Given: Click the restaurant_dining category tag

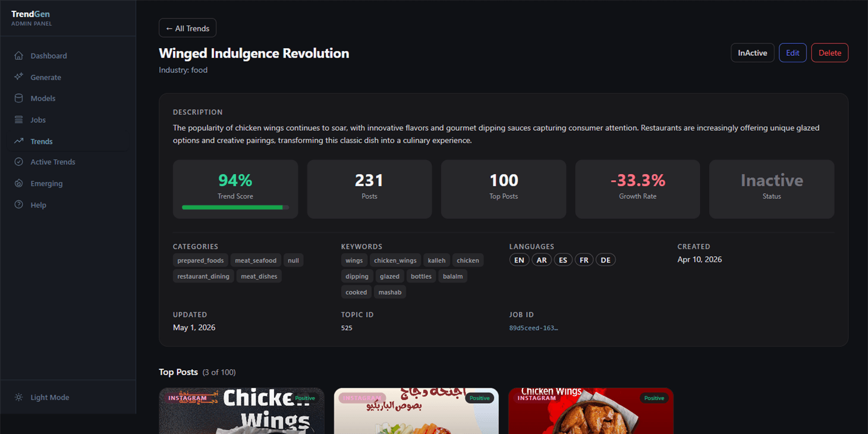Looking at the screenshot, I should 203,276.
